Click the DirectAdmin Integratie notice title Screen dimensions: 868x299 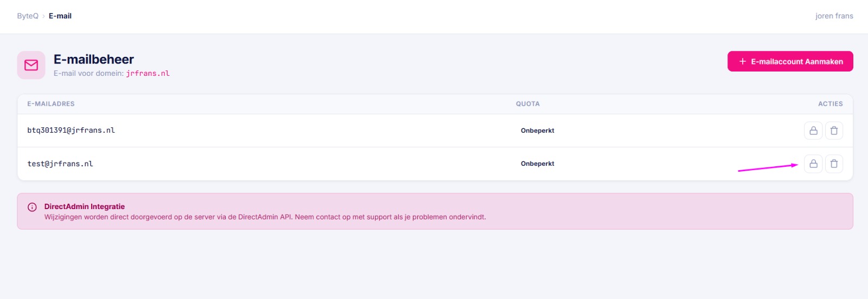pos(85,206)
